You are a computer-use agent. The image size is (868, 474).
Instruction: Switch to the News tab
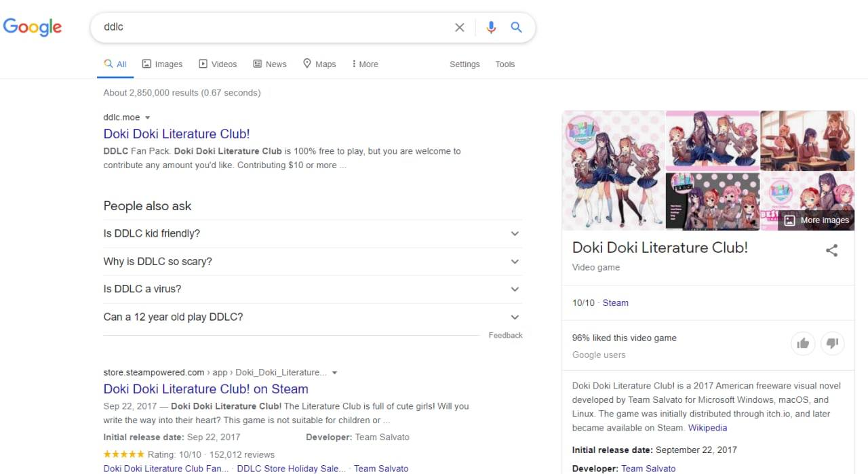270,64
